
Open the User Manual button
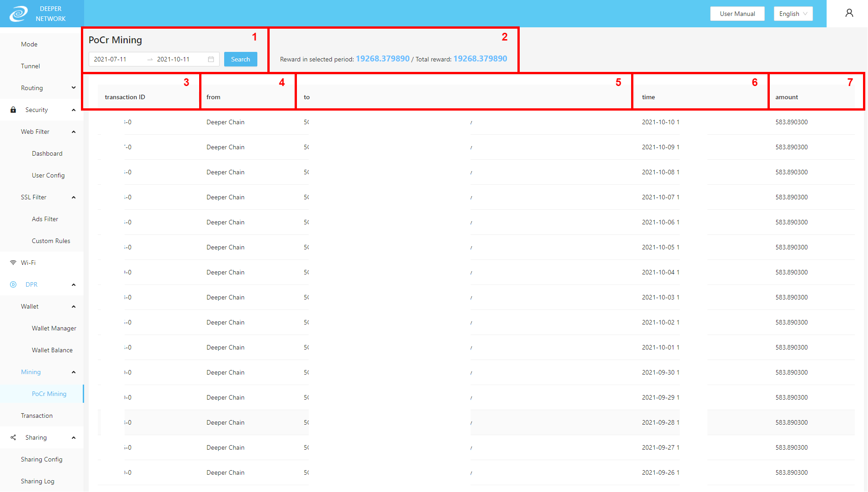coord(737,14)
